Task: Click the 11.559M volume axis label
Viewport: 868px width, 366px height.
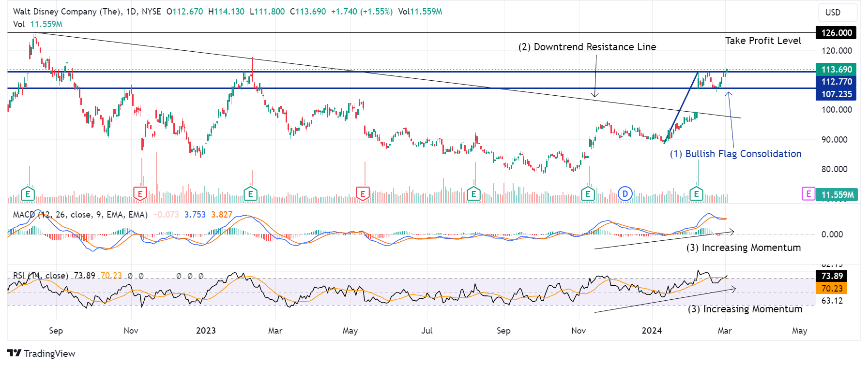Action: coord(837,195)
